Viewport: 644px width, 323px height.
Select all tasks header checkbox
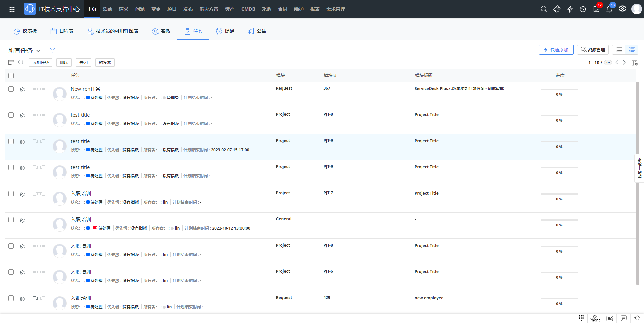(x=11, y=76)
